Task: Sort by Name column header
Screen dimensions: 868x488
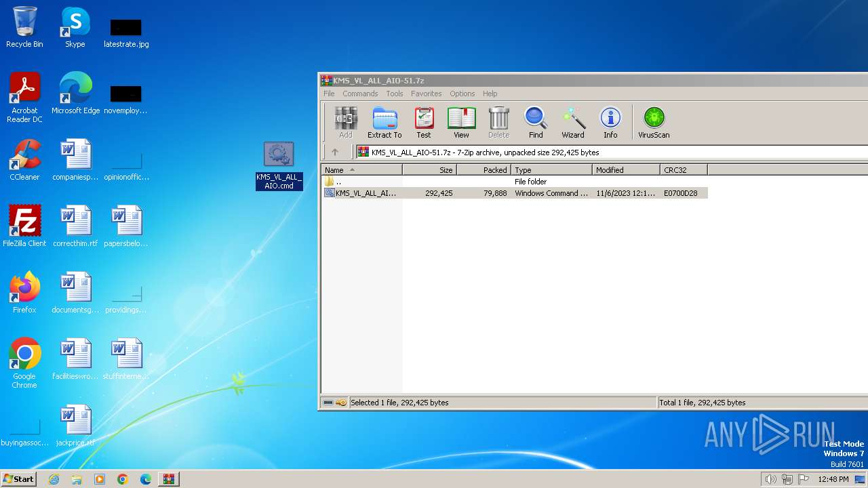Action: pyautogui.click(x=362, y=170)
